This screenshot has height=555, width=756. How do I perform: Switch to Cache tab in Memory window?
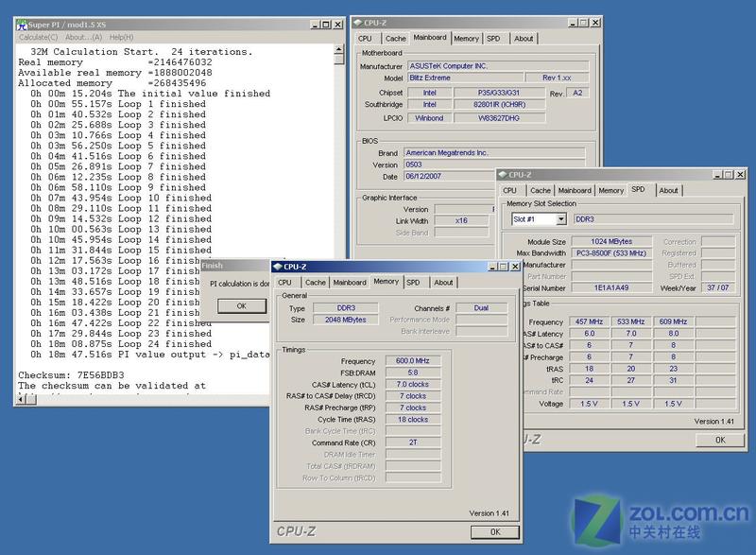click(316, 283)
